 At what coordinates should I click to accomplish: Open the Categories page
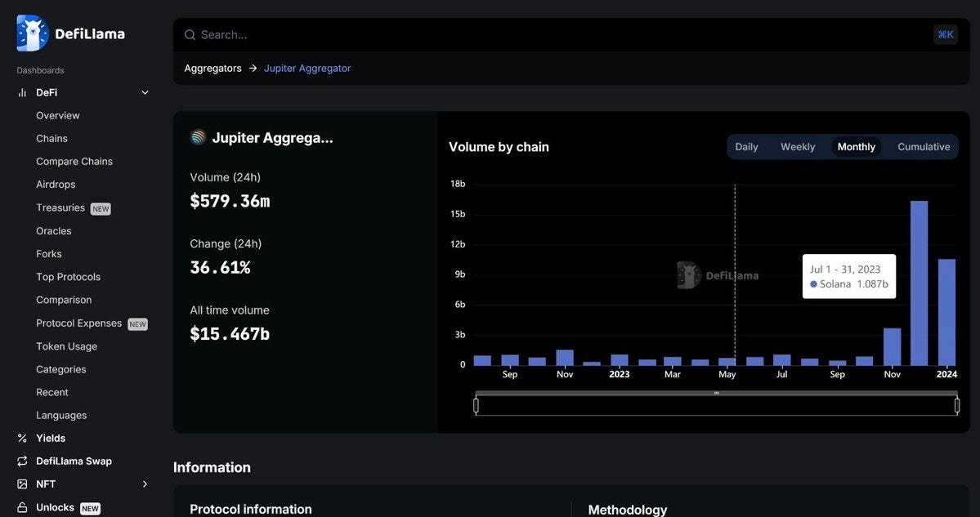(x=61, y=370)
